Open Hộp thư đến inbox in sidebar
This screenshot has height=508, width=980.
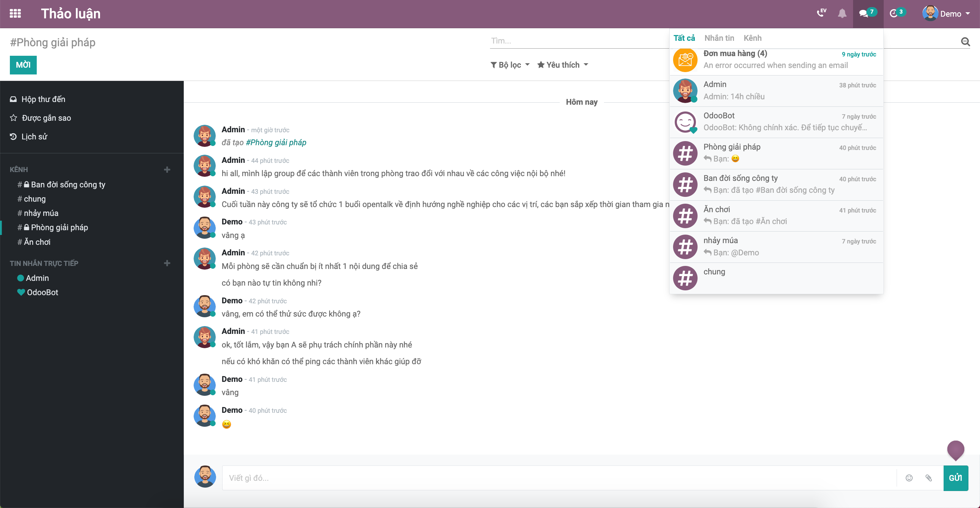(43, 99)
